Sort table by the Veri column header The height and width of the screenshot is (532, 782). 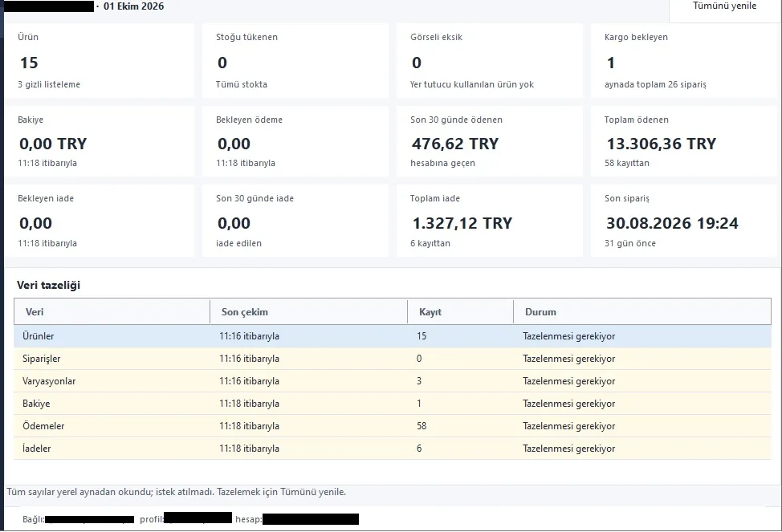tap(112, 311)
